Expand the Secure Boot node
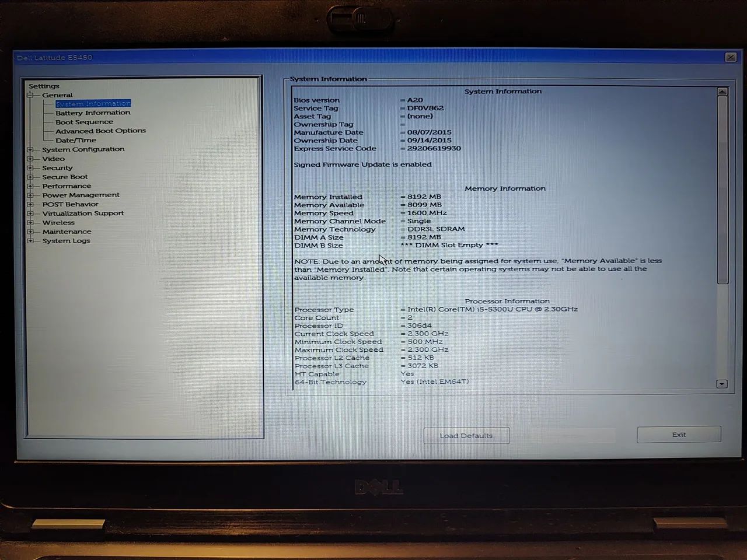Screen dimensions: 747x560 click(30, 177)
